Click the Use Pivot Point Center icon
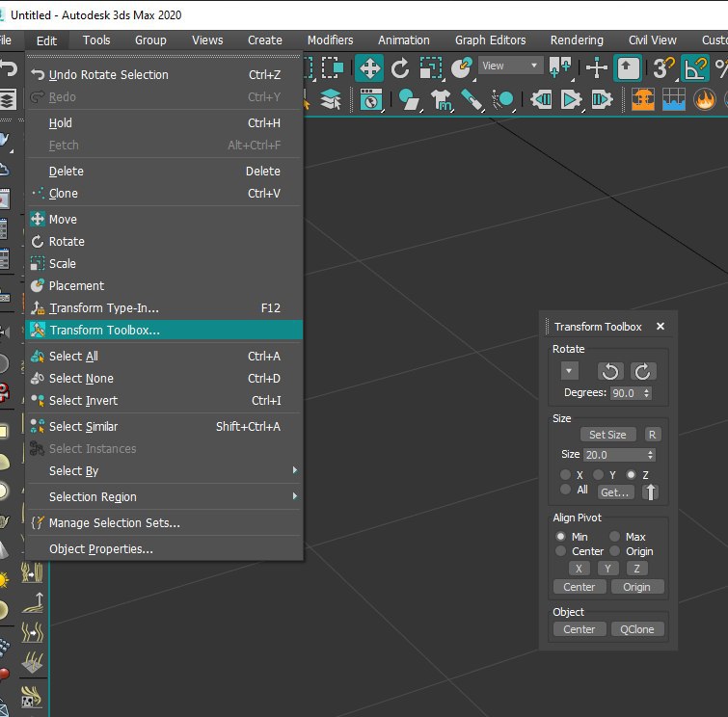The image size is (728, 717). [x=560, y=67]
